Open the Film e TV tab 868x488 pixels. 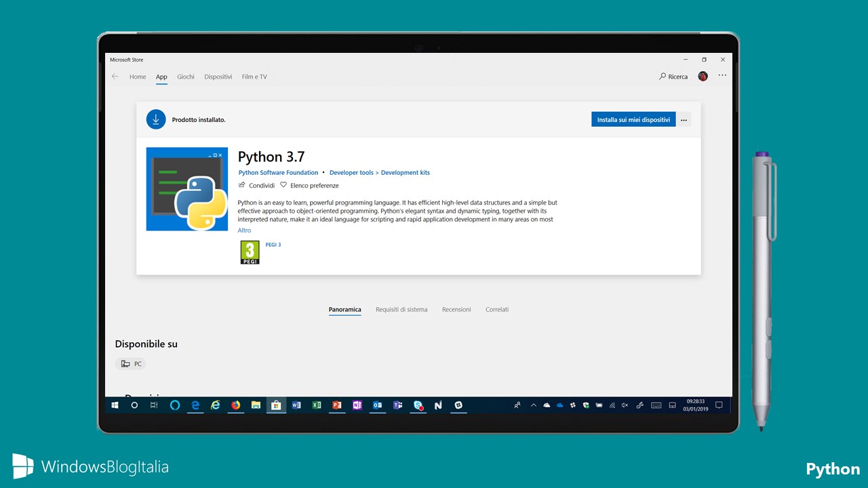pos(254,77)
